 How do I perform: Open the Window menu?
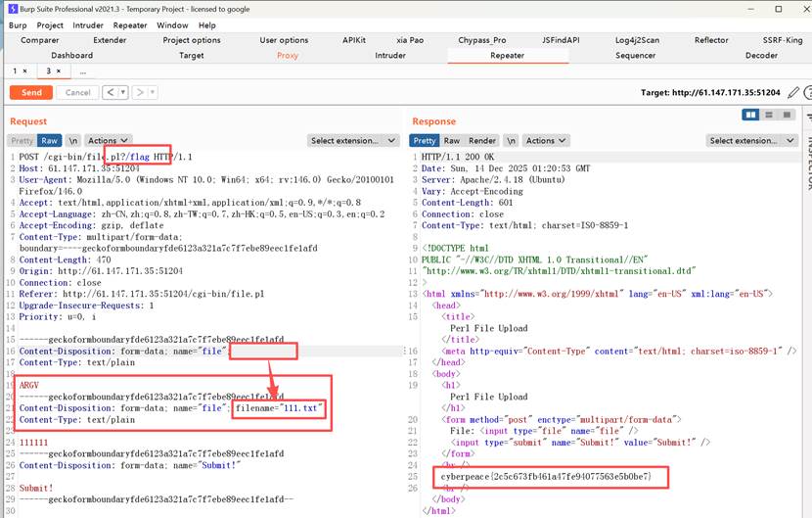(172, 25)
